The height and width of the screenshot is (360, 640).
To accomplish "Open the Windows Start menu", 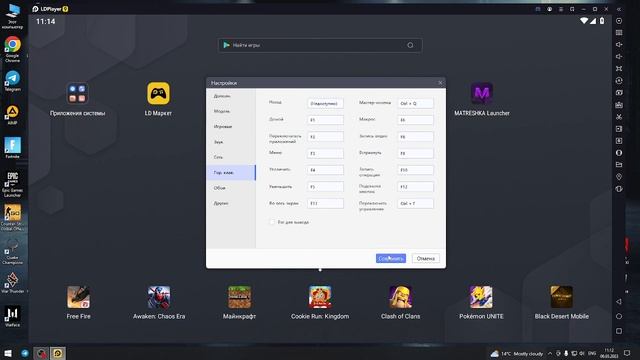I will pyautogui.click(x=8, y=353).
